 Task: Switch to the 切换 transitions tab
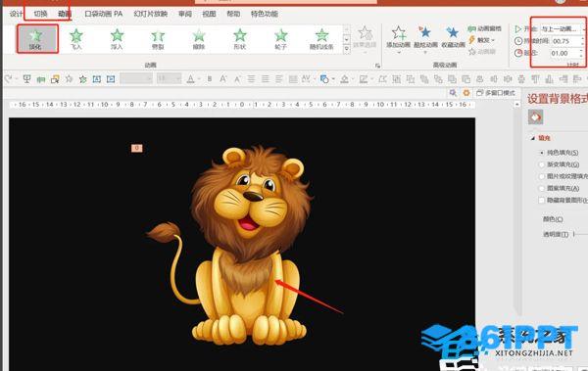40,14
